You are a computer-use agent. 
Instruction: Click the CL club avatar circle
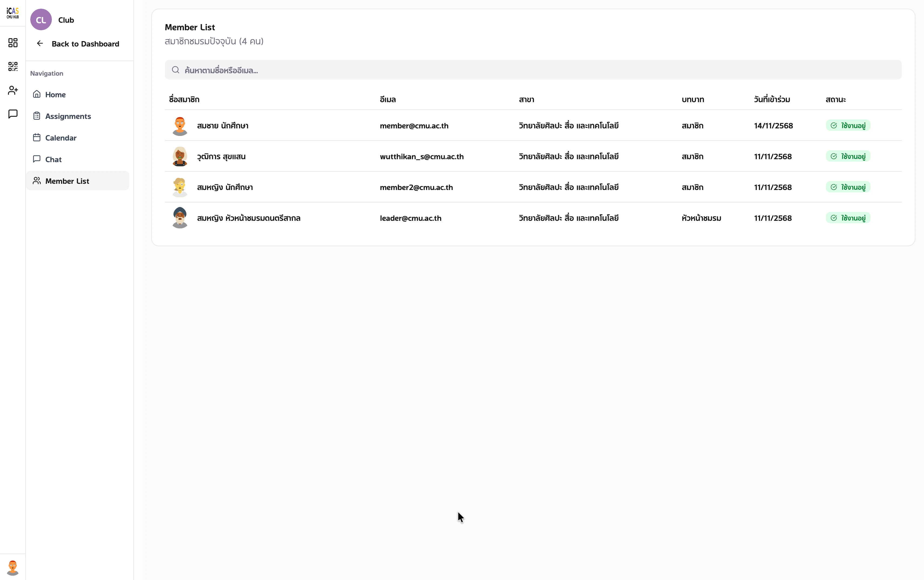pos(41,19)
